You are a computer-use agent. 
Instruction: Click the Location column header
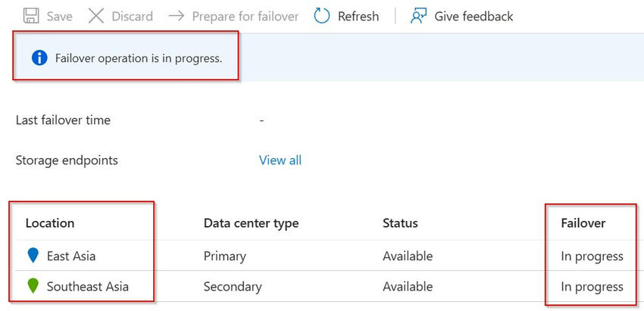pyautogui.click(x=50, y=223)
